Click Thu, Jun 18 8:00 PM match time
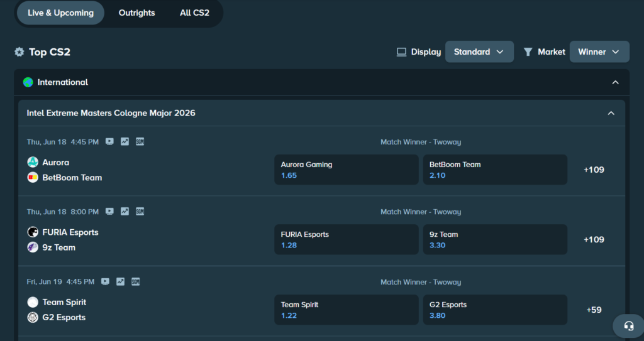This screenshot has height=341, width=644. [63, 212]
